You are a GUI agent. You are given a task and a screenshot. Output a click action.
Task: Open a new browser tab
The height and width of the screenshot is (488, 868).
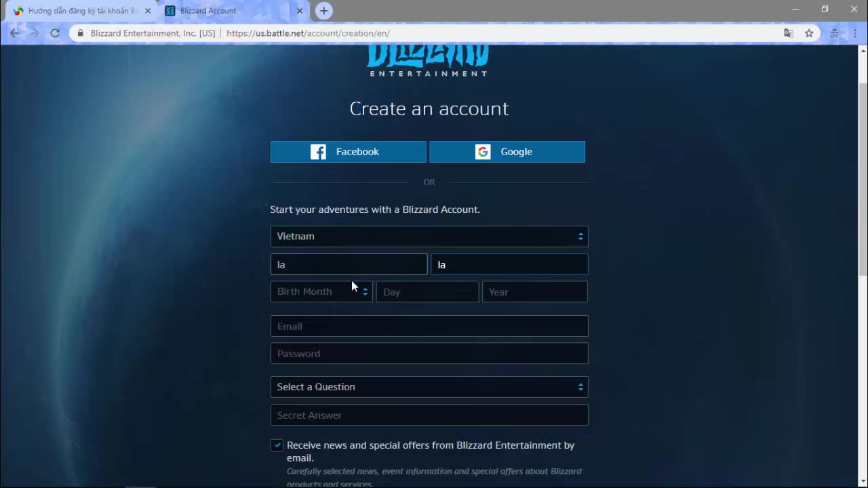[x=323, y=11]
